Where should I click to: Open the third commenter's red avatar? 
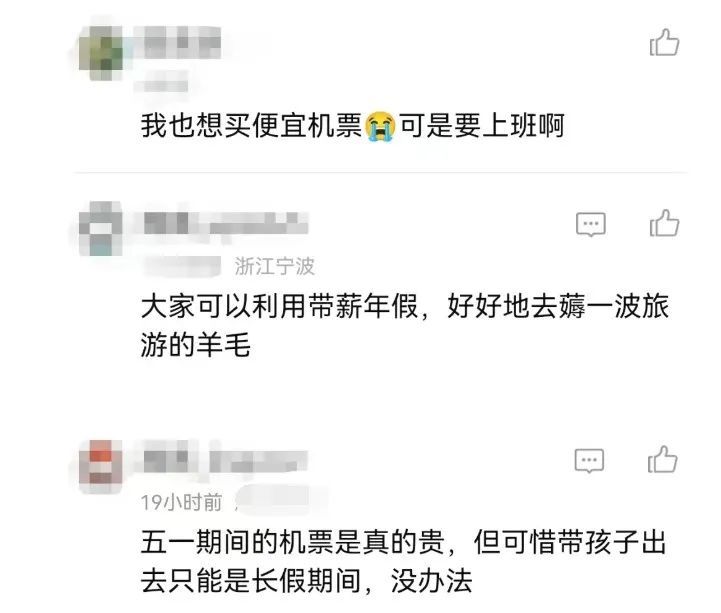(x=101, y=466)
